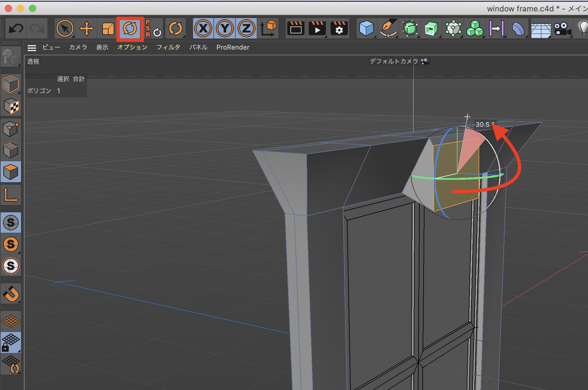
Task: Select the Rotate tool in toolbar
Action: 130,29
